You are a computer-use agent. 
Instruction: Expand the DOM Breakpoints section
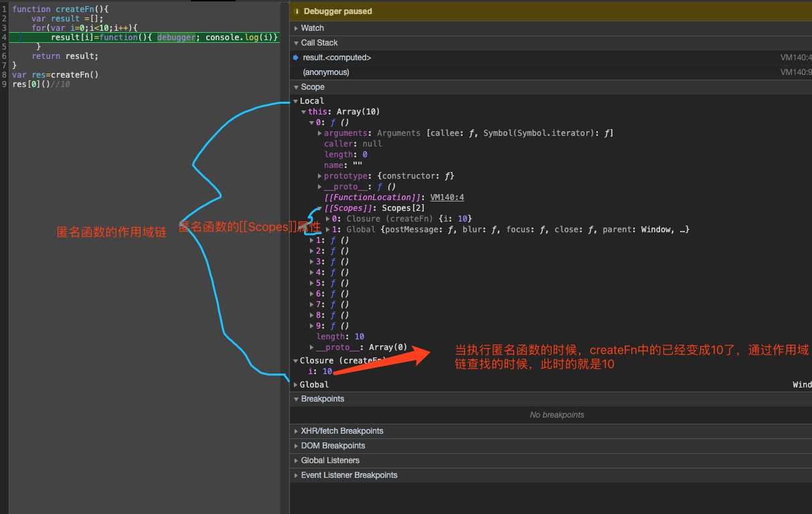[x=333, y=446]
